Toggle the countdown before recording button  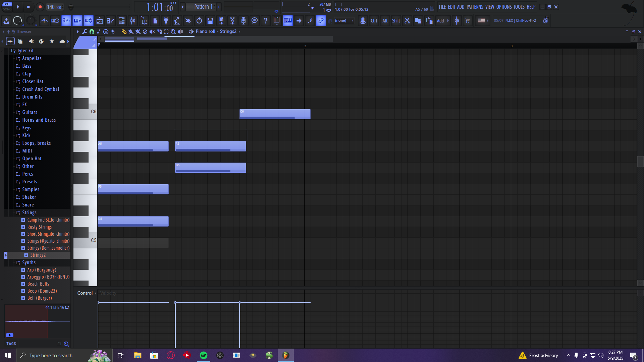click(66, 21)
